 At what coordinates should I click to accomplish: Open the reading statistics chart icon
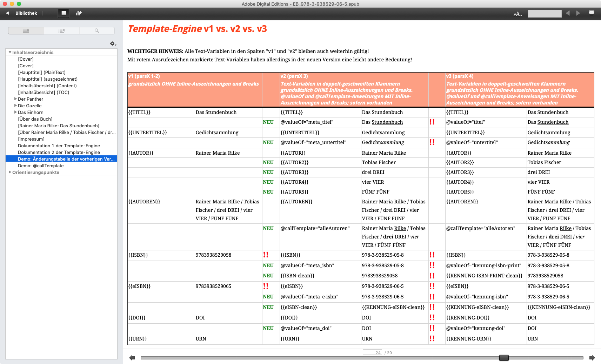[79, 13]
